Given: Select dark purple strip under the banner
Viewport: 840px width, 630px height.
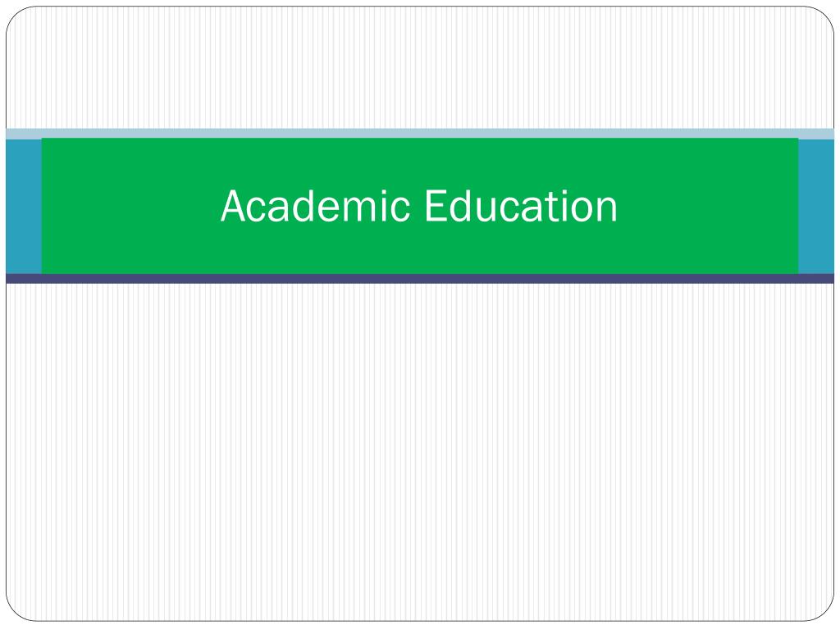Looking at the screenshot, I should coord(420,279).
